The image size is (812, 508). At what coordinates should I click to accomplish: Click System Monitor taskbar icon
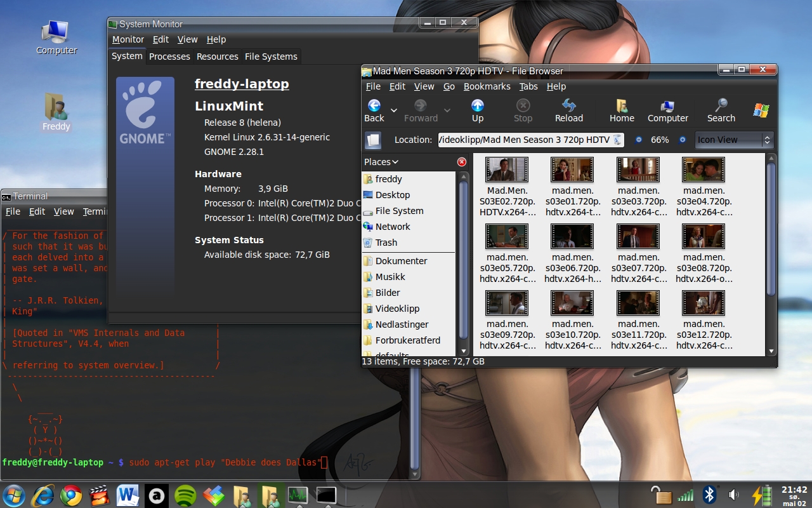[x=298, y=495]
